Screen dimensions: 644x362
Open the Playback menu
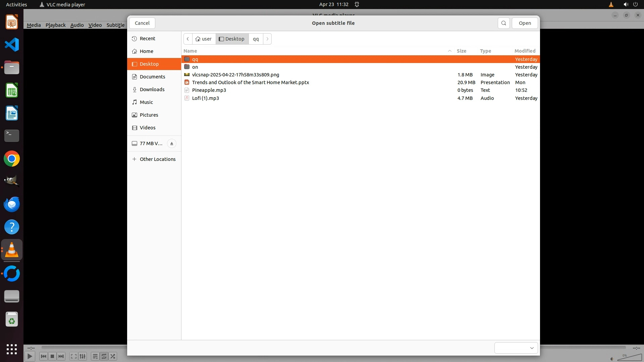(55, 25)
